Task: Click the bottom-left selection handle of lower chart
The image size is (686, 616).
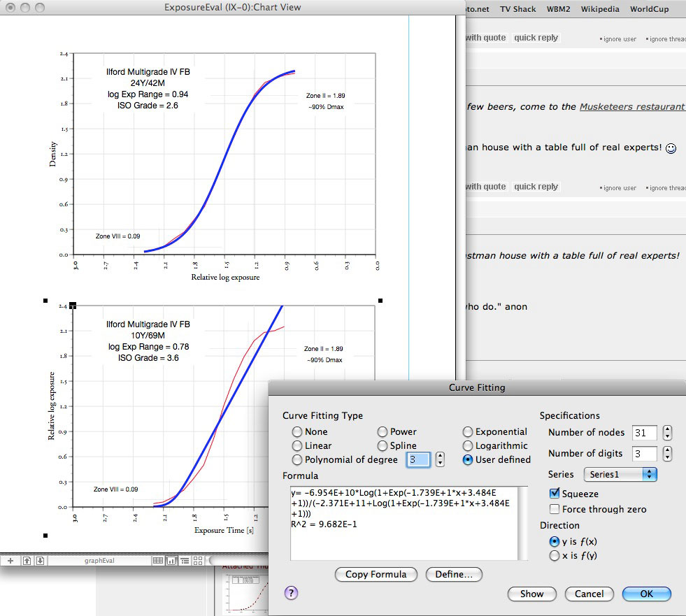Action: 45,536
